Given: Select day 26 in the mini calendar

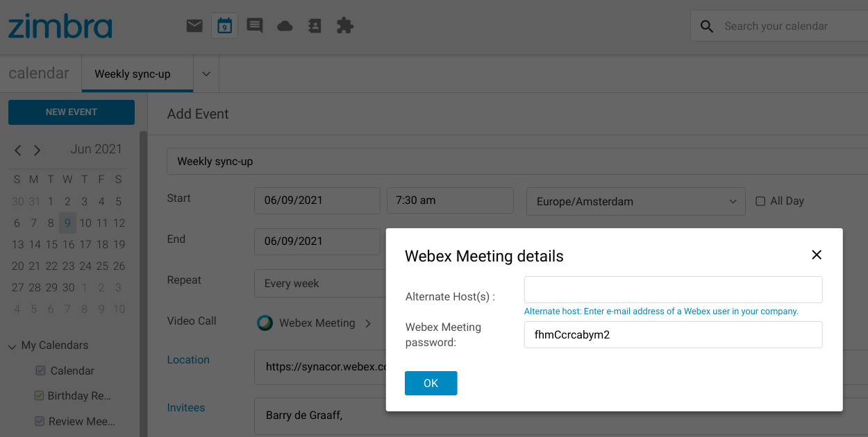Looking at the screenshot, I should tap(119, 266).
